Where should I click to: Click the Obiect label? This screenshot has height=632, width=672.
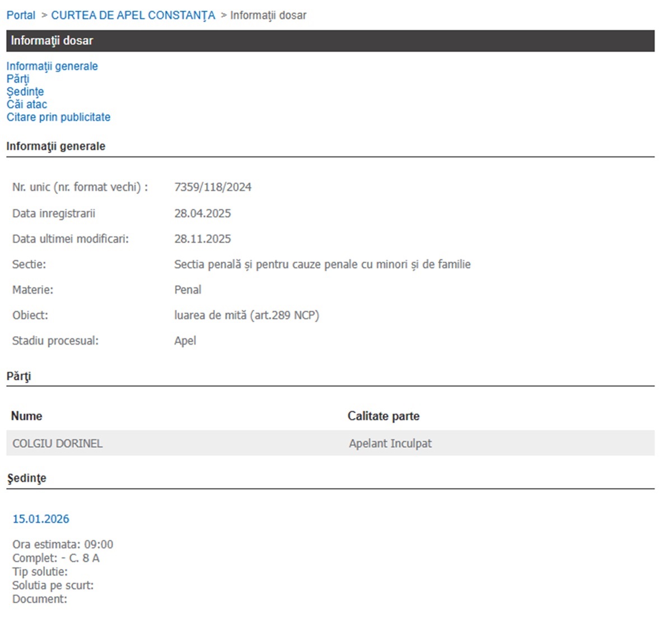point(30,315)
